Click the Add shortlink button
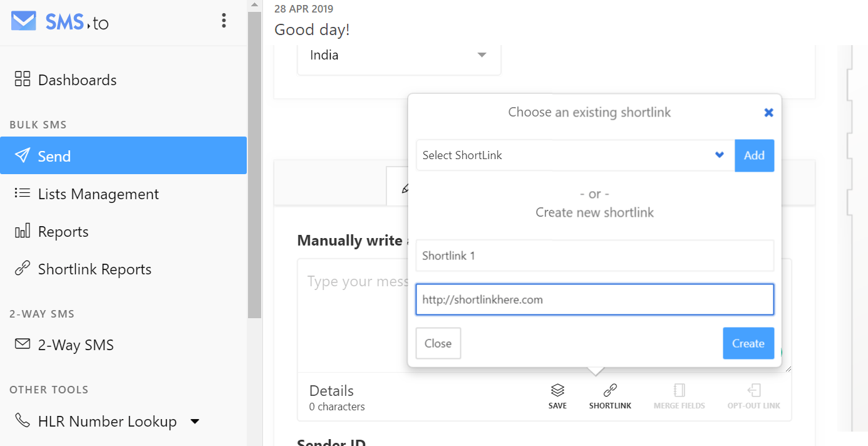Image resolution: width=868 pixels, height=446 pixels. (x=754, y=155)
